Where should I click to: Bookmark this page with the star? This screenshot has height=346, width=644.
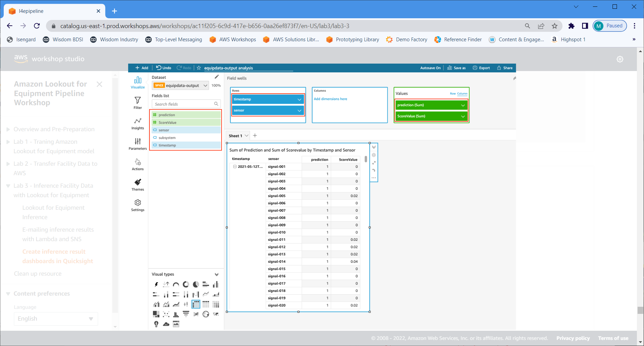tap(555, 26)
